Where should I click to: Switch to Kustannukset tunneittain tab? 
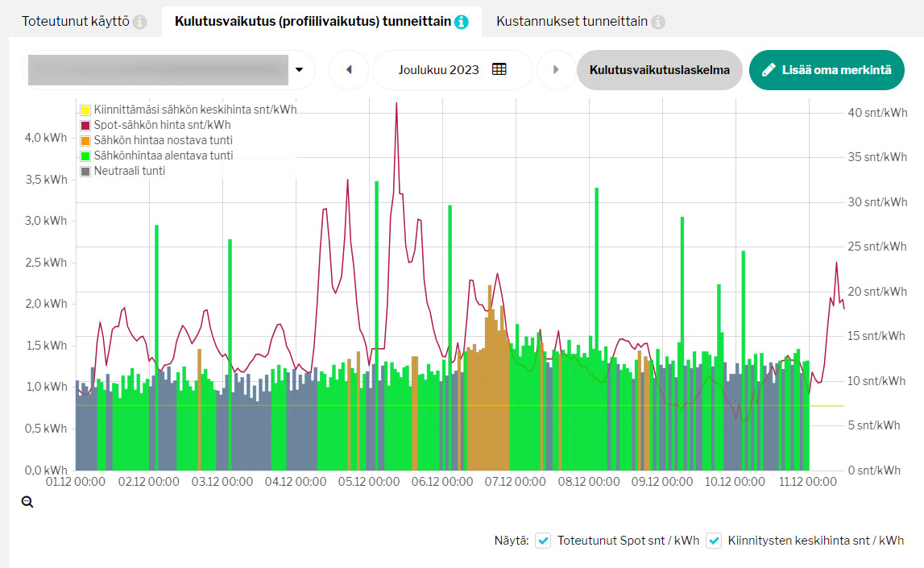click(x=571, y=23)
